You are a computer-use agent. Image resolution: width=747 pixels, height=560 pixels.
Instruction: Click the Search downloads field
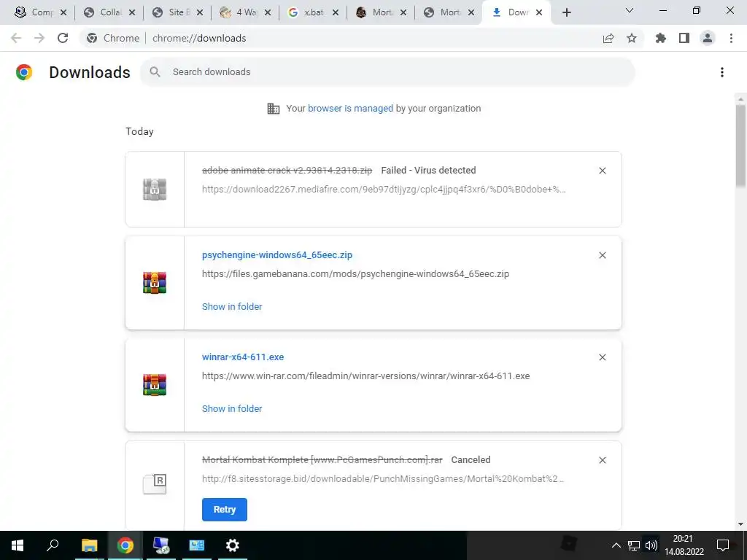tap(387, 72)
